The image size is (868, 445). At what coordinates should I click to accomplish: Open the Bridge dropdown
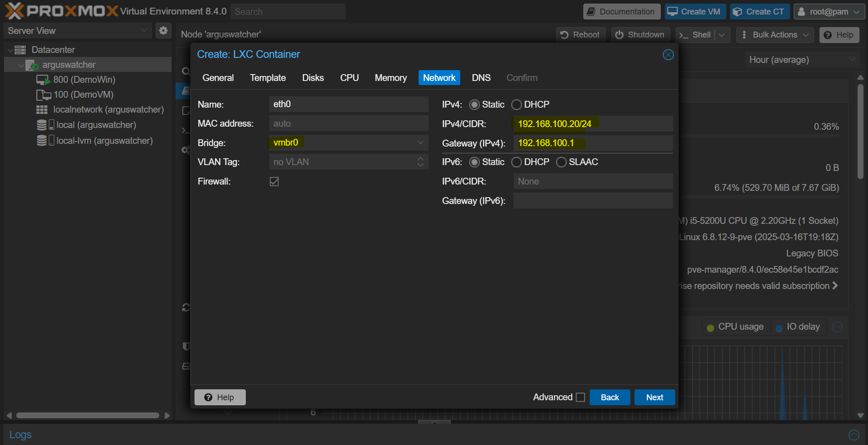(420, 143)
